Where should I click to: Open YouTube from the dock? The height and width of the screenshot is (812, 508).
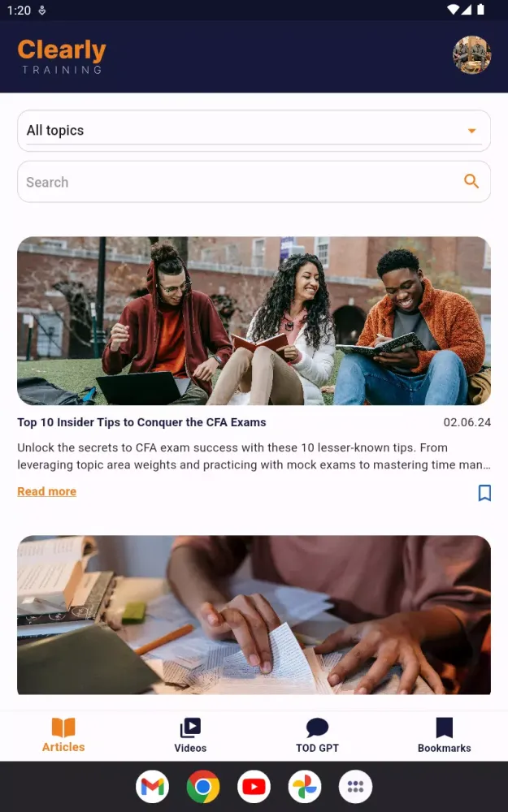click(254, 787)
